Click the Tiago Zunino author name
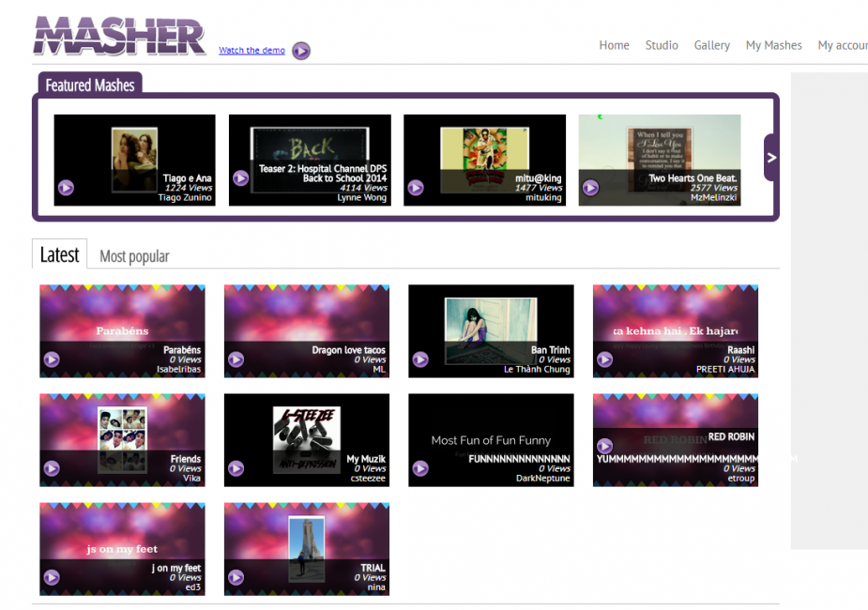The image size is (868, 610). tap(185, 198)
